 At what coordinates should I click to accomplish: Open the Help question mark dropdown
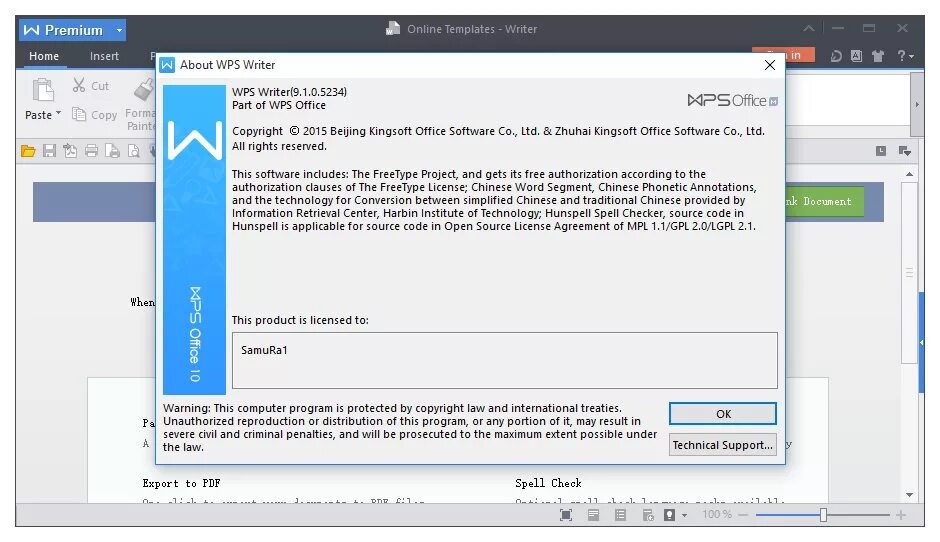click(905, 56)
